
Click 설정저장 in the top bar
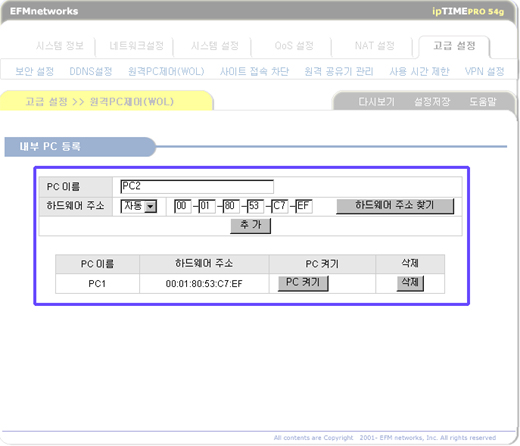point(432,101)
